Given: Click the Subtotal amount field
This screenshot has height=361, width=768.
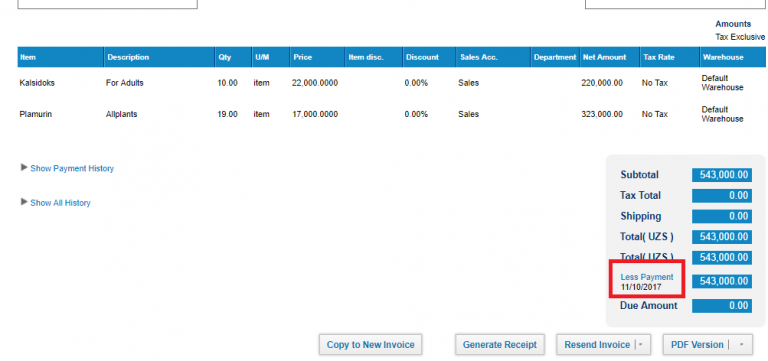Looking at the screenshot, I should [x=722, y=175].
